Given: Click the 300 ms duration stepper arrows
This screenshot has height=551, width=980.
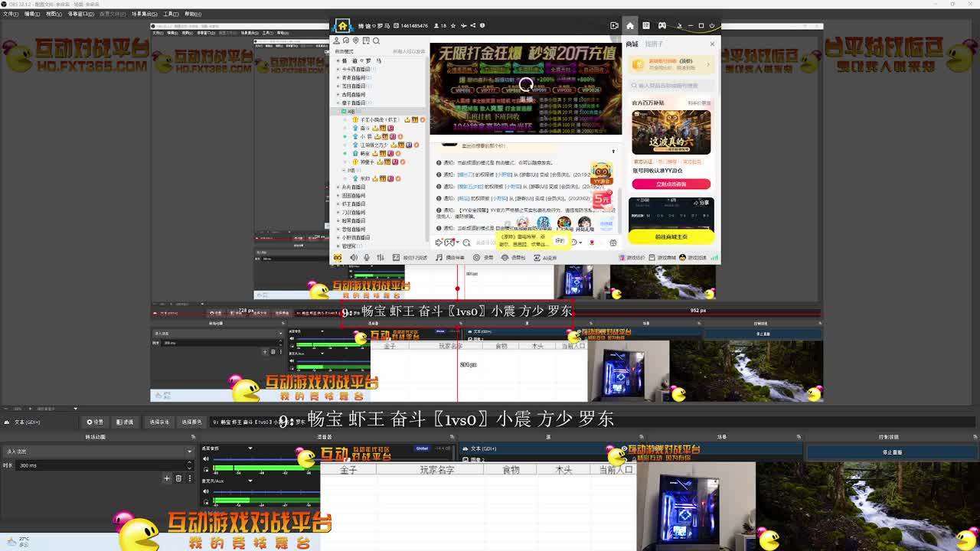Looking at the screenshot, I should click(x=189, y=465).
